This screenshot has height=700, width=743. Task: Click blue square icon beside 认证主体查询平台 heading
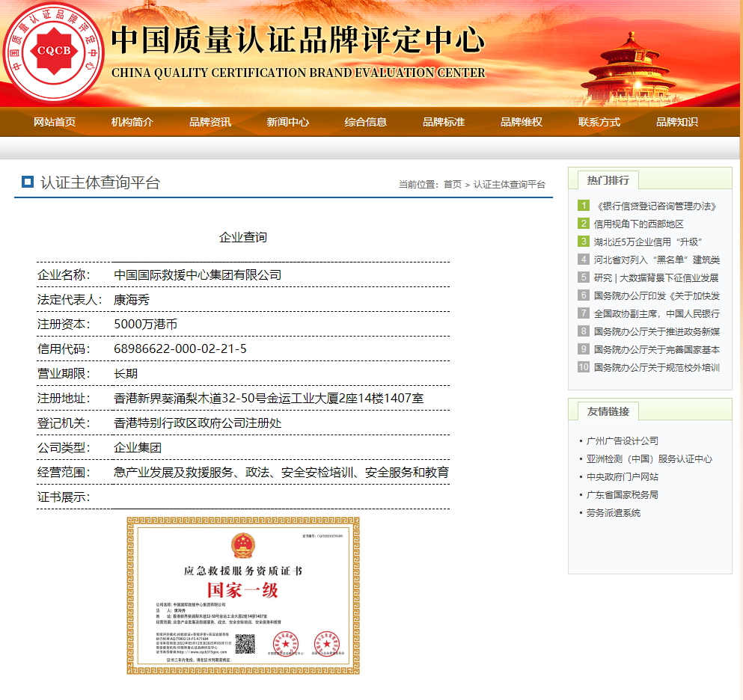(x=28, y=182)
